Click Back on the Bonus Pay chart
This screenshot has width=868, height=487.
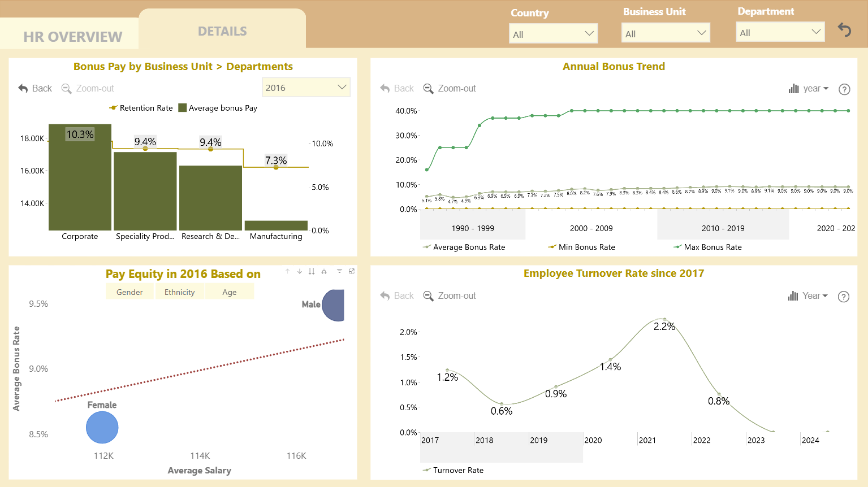(35, 89)
